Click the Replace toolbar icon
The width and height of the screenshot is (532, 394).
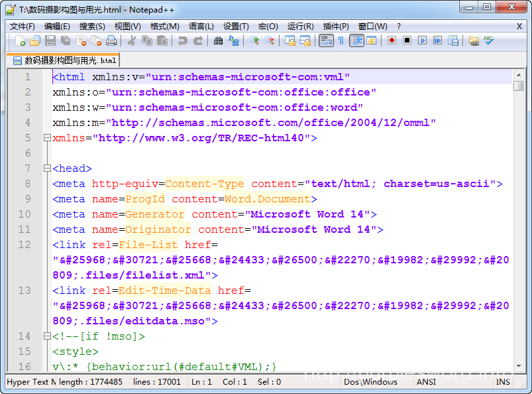[234, 41]
